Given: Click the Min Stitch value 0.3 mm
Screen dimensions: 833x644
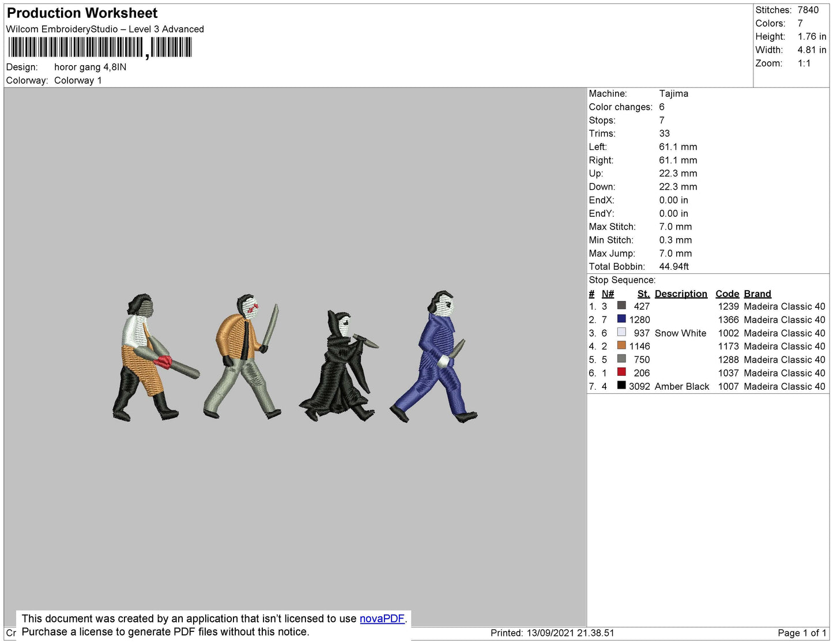Looking at the screenshot, I should click(x=675, y=240).
